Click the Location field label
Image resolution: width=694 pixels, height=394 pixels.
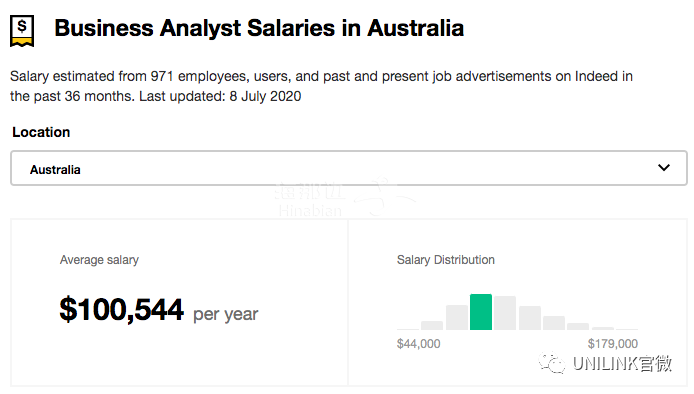pyautogui.click(x=41, y=132)
